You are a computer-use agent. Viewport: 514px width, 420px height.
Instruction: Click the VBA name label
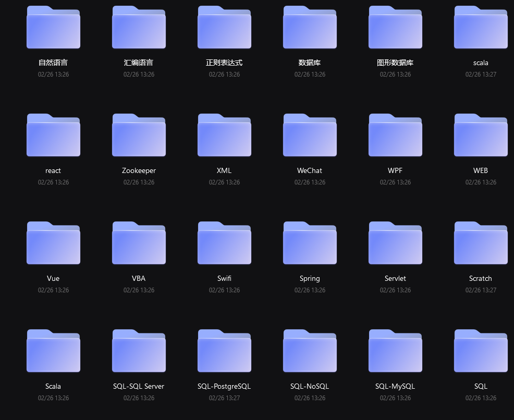point(139,278)
